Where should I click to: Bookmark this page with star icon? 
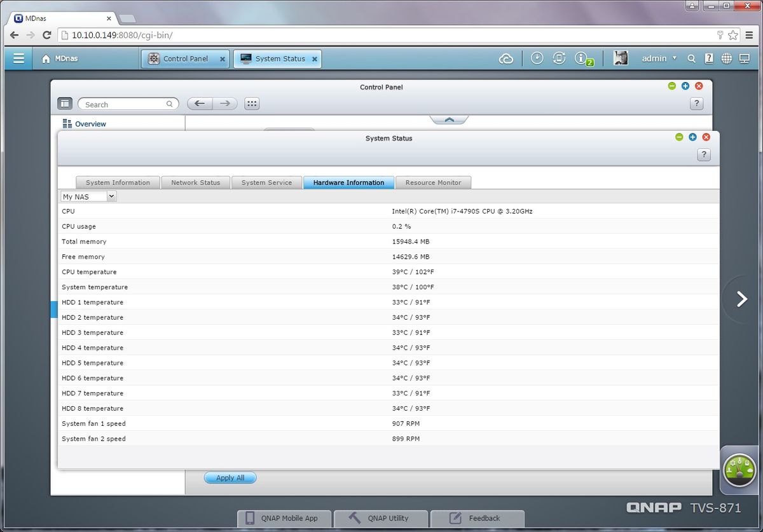point(733,35)
